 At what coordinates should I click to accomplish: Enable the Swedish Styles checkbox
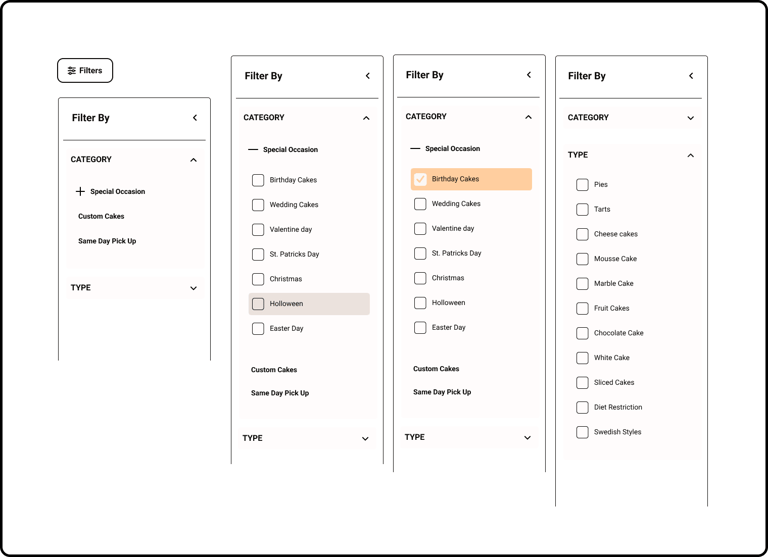582,432
